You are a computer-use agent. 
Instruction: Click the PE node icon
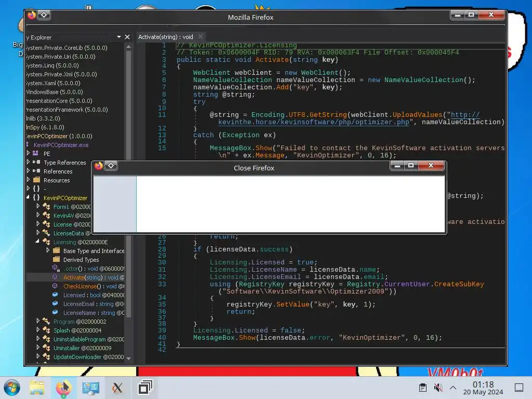pos(35,153)
